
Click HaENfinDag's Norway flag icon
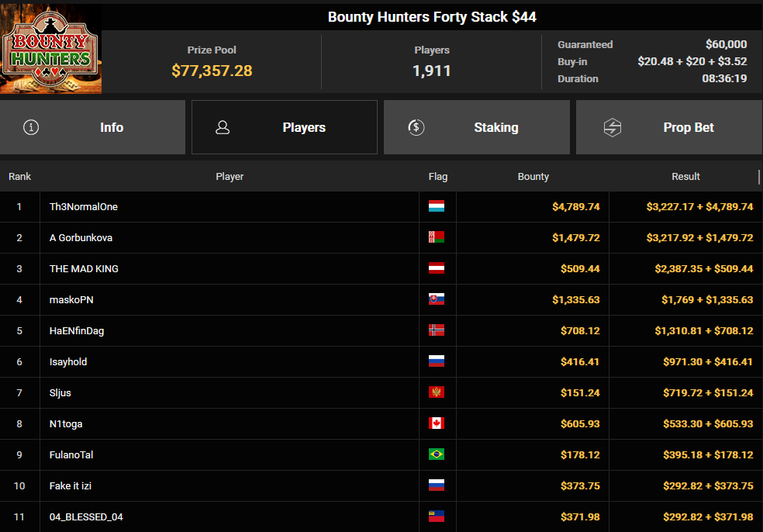pos(437,330)
